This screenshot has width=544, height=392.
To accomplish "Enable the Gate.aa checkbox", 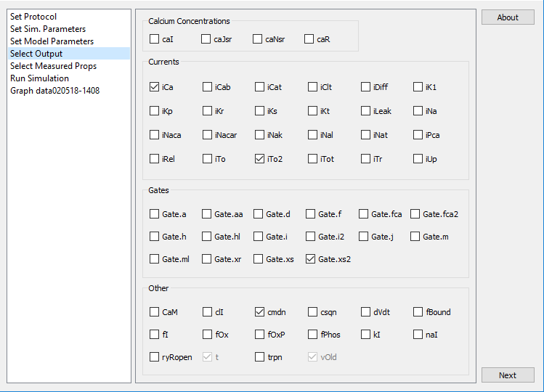I will point(206,213).
